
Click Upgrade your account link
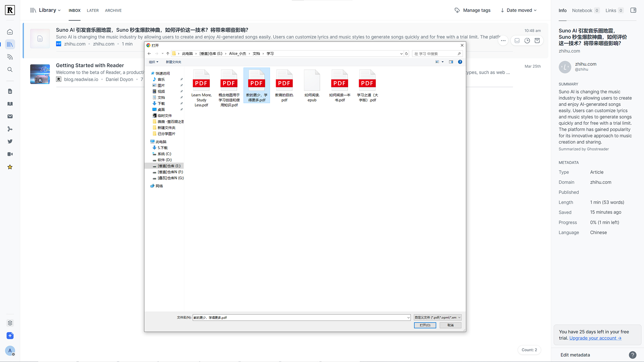tap(595, 338)
